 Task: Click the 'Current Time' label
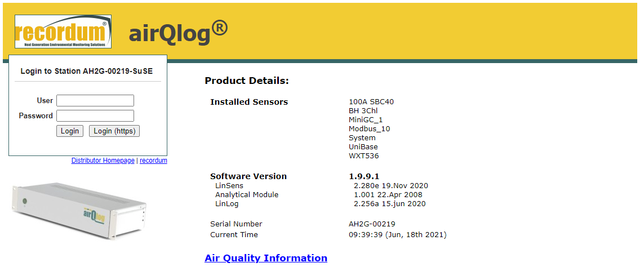coord(234,234)
